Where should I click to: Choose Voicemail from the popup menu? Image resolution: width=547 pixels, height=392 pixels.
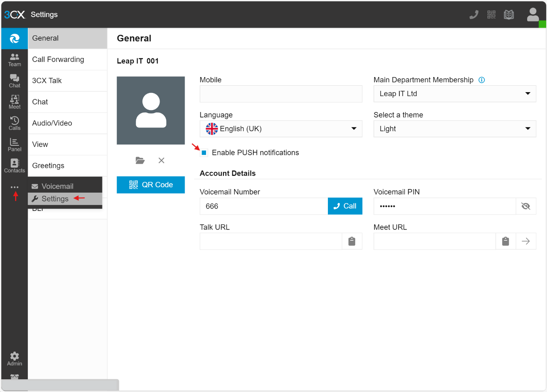pos(58,186)
